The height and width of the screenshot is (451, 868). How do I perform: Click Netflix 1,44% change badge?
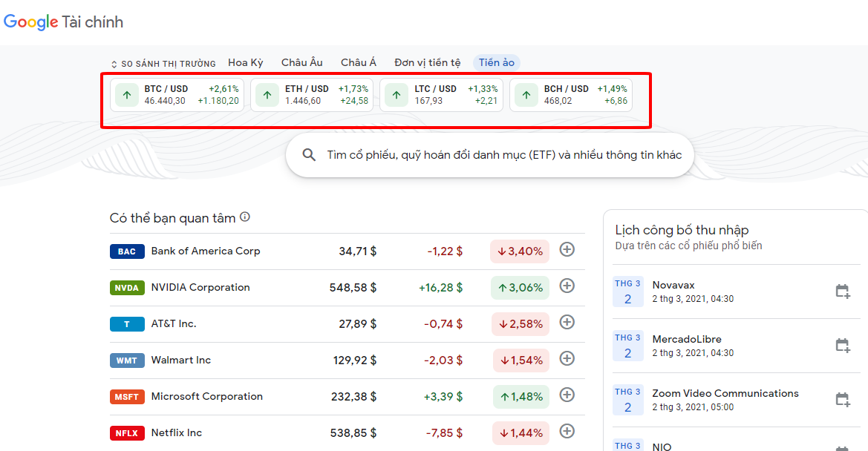[521, 433]
